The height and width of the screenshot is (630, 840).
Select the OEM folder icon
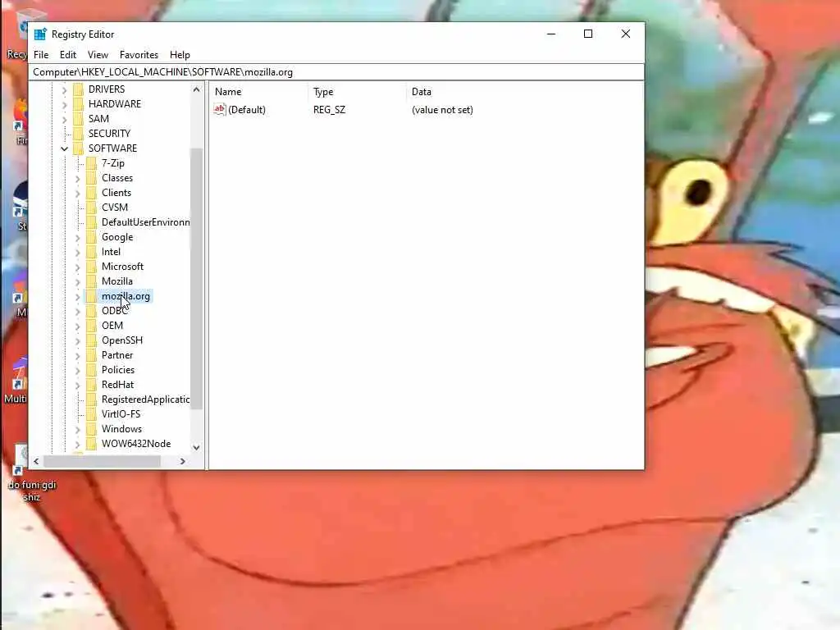pyautogui.click(x=92, y=325)
